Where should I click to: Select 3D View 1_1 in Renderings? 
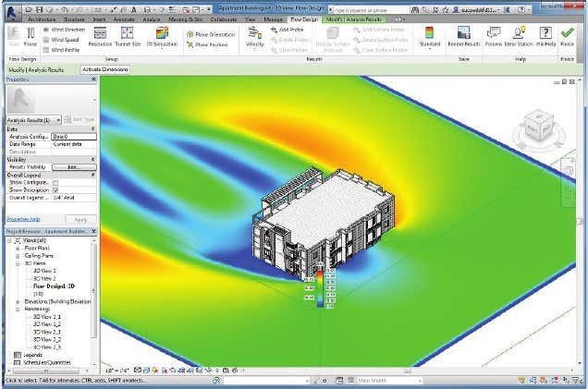(46, 316)
